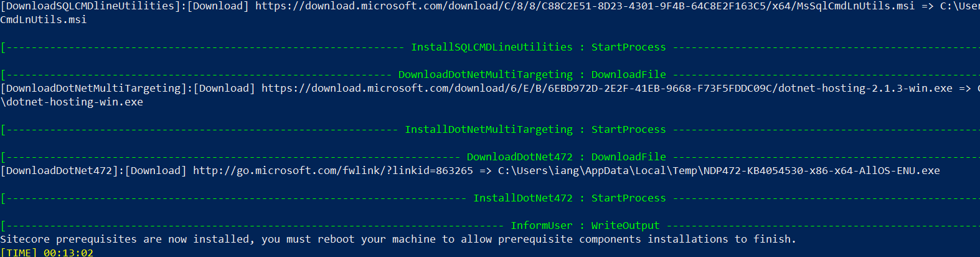980x257 pixels.
Task: Click the WriteOutput green label
Action: (x=625, y=226)
